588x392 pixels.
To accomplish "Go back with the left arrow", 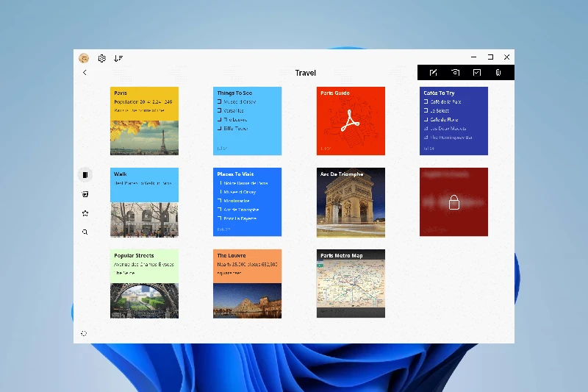I will click(x=85, y=72).
